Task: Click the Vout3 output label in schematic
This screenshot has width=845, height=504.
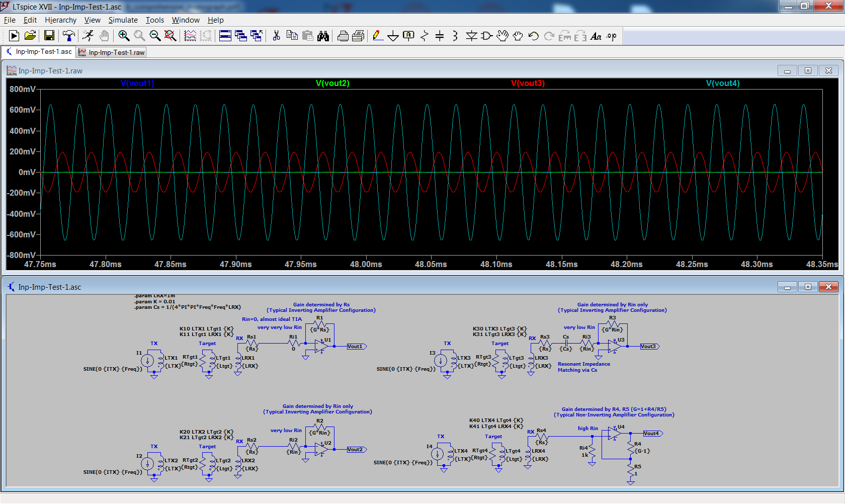Action: click(x=650, y=346)
